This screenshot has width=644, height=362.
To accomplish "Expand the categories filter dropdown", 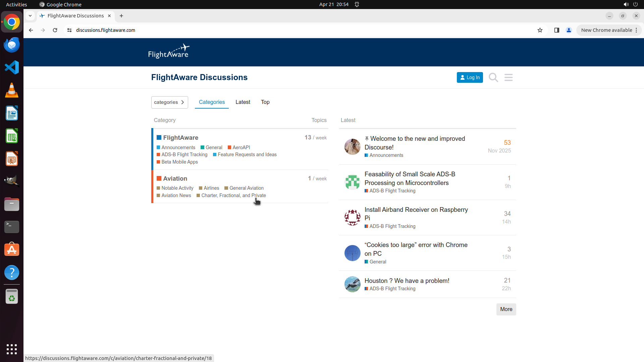I will [169, 102].
